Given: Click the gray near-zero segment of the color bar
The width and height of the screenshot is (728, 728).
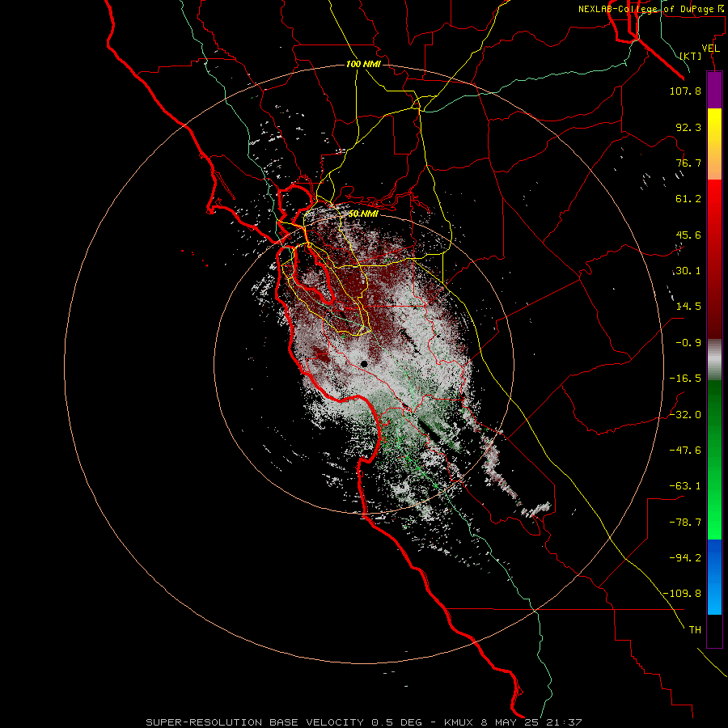Looking at the screenshot, I should [x=714, y=359].
